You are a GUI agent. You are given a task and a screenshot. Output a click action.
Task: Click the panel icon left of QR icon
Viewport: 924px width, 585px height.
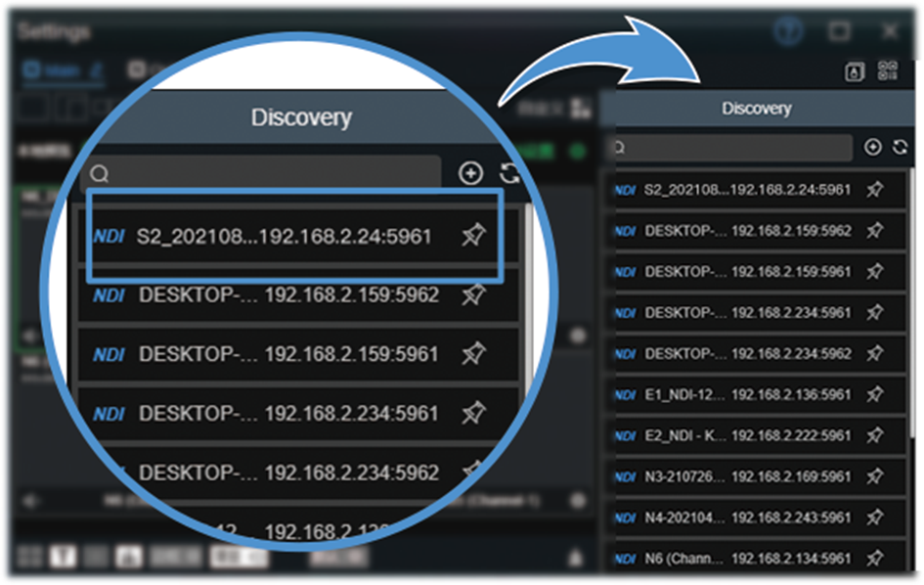(855, 71)
